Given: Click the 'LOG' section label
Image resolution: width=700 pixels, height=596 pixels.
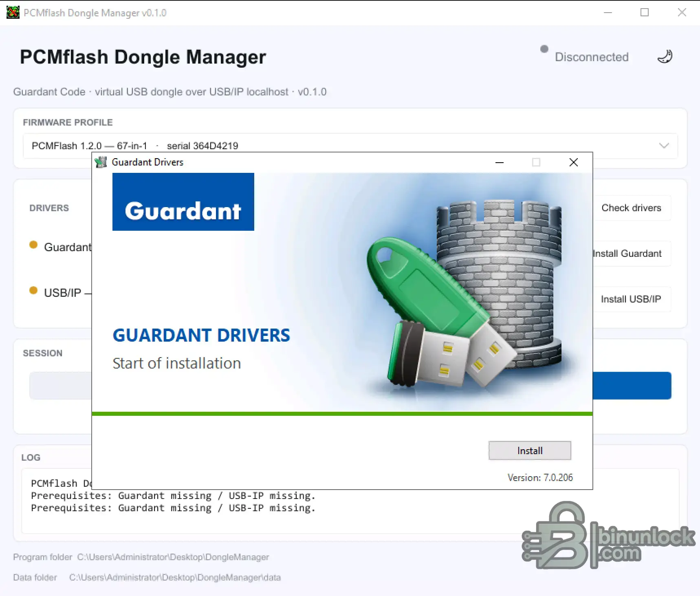Looking at the screenshot, I should (x=31, y=457).
